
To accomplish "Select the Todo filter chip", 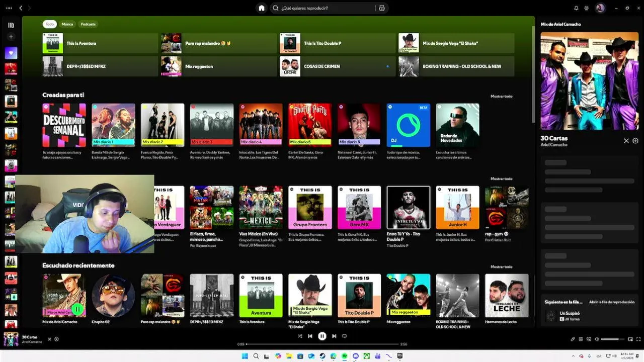I will tap(49, 24).
